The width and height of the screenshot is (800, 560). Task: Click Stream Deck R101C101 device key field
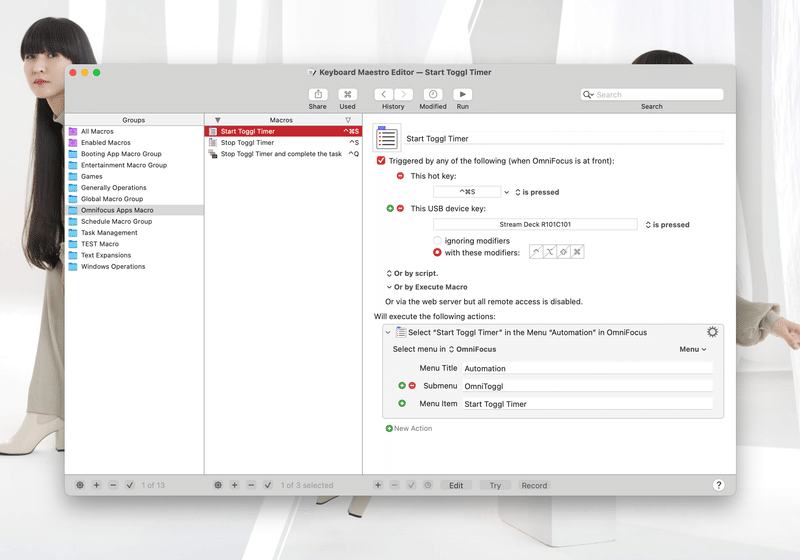point(535,224)
